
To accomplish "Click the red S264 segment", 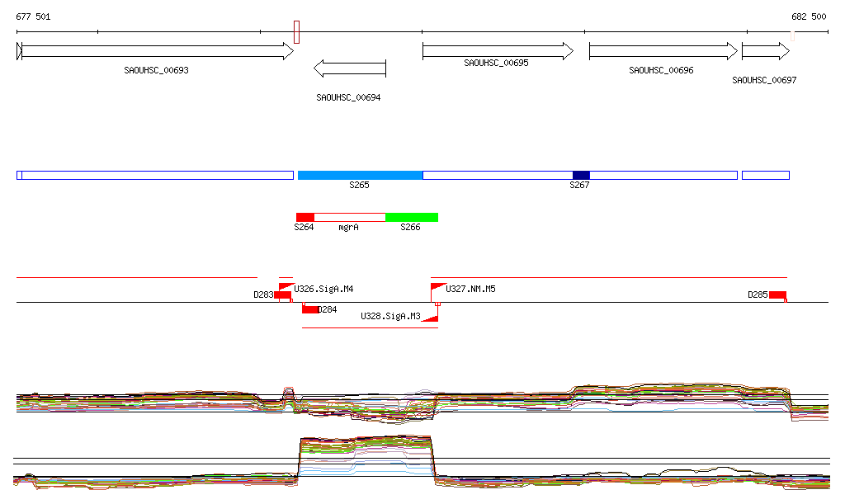I will coord(305,217).
